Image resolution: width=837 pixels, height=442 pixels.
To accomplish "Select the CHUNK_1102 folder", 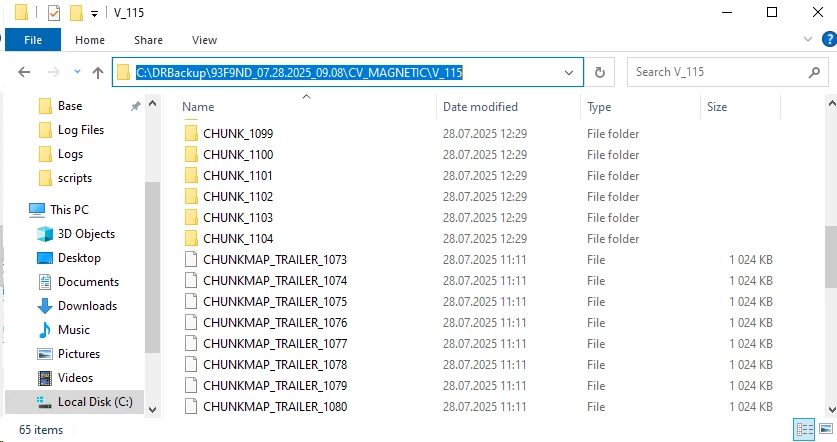I will (238, 196).
